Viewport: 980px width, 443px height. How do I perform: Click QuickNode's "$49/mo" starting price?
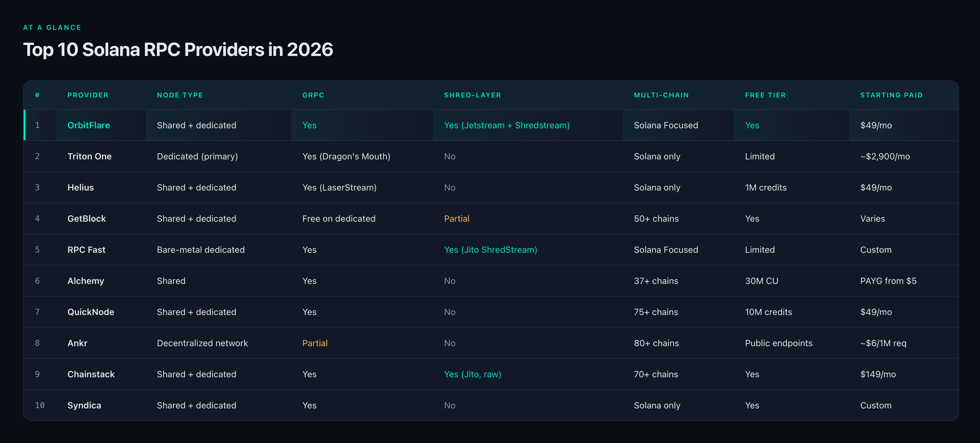[x=876, y=312]
